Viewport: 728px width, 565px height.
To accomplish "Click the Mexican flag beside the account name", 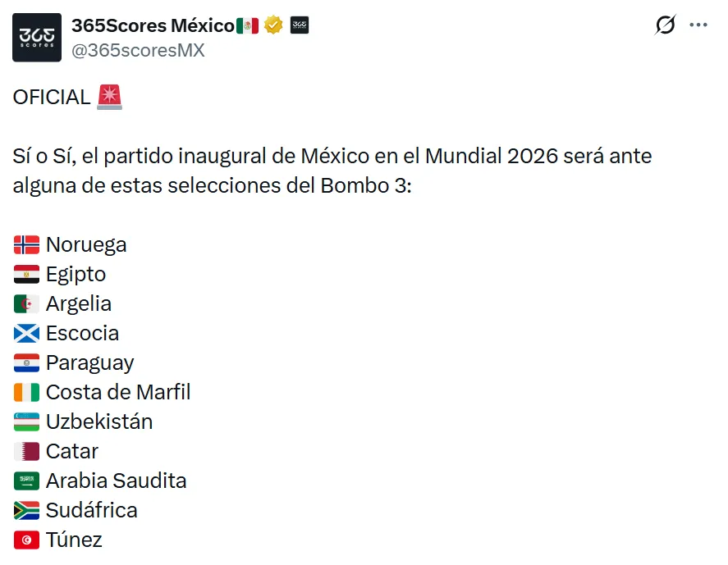I will coord(248,25).
